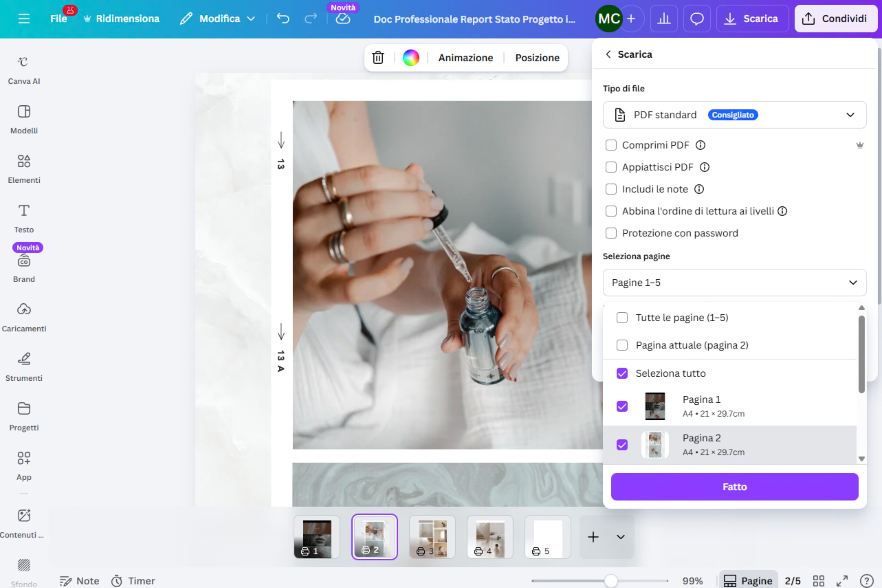Select page 3 thumbnail

432,537
